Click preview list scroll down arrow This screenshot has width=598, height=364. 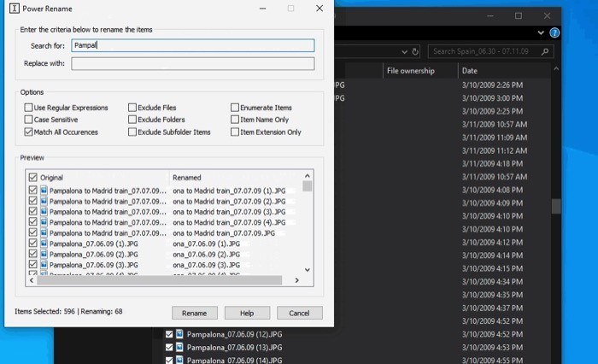[308, 270]
